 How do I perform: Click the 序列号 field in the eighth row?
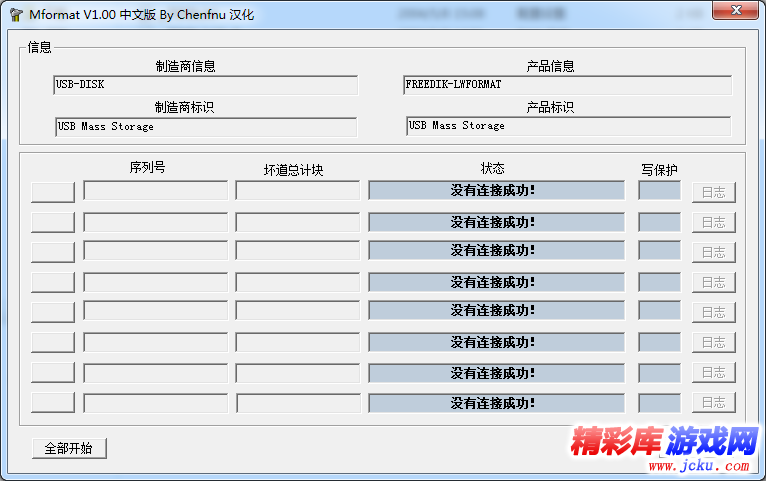click(x=155, y=403)
